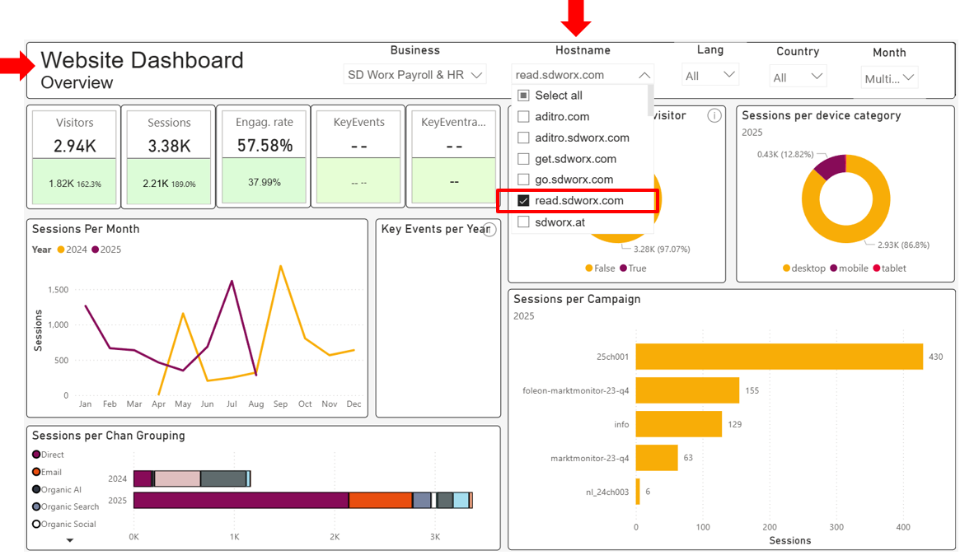960x560 pixels.
Task: Expand more legend items under Organic Social
Action: click(70, 540)
